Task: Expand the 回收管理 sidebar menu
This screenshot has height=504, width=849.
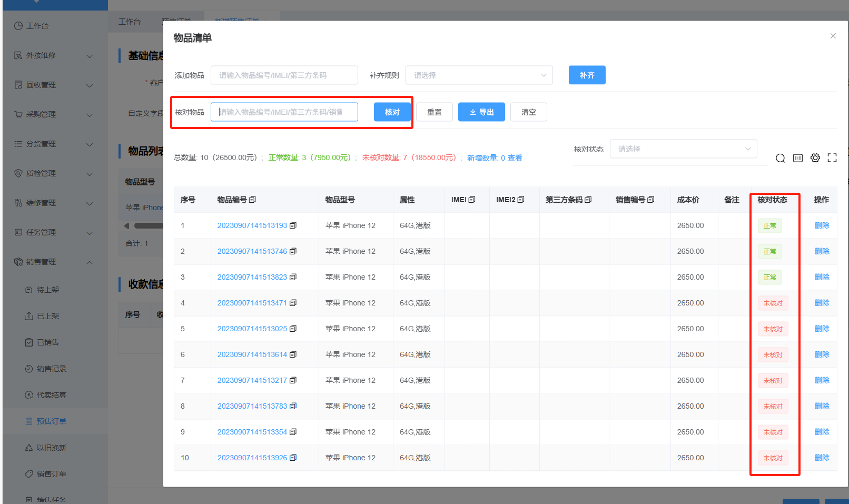Action: pyautogui.click(x=89, y=85)
